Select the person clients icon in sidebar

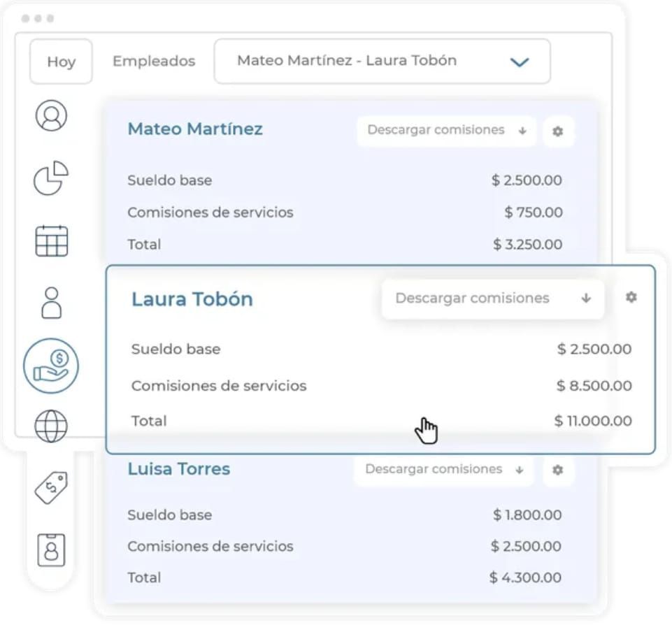(52, 303)
